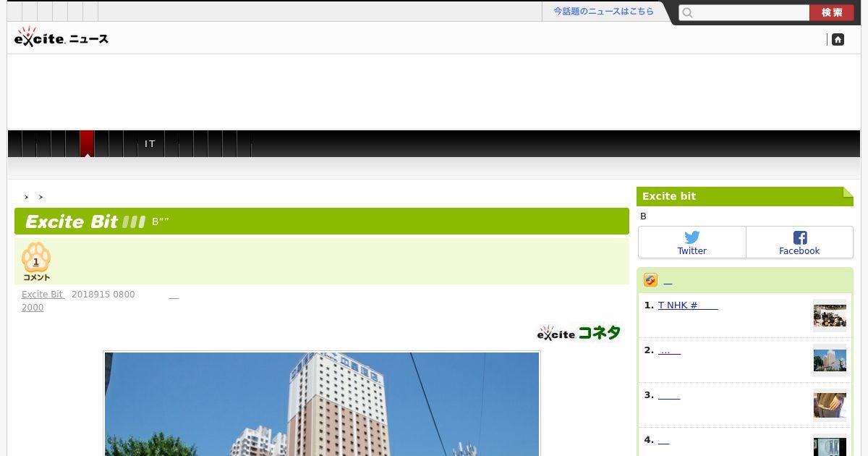Click the Excite bit sidebar header

click(745, 196)
